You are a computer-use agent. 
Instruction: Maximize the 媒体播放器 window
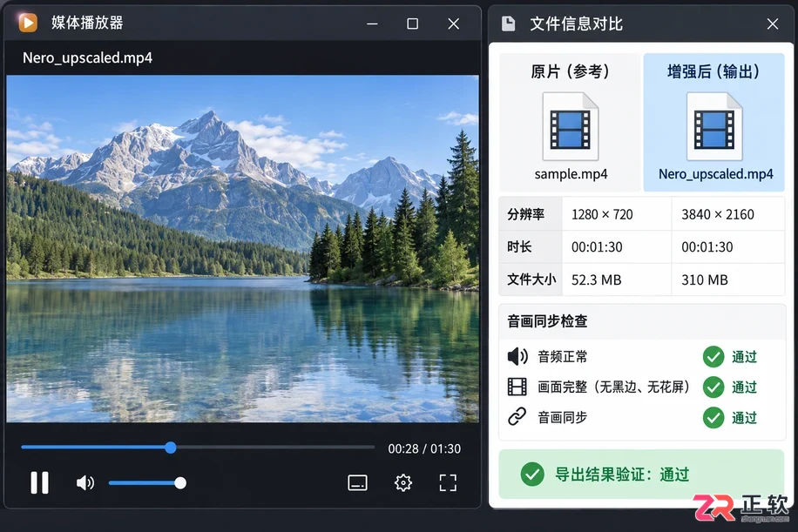click(413, 24)
